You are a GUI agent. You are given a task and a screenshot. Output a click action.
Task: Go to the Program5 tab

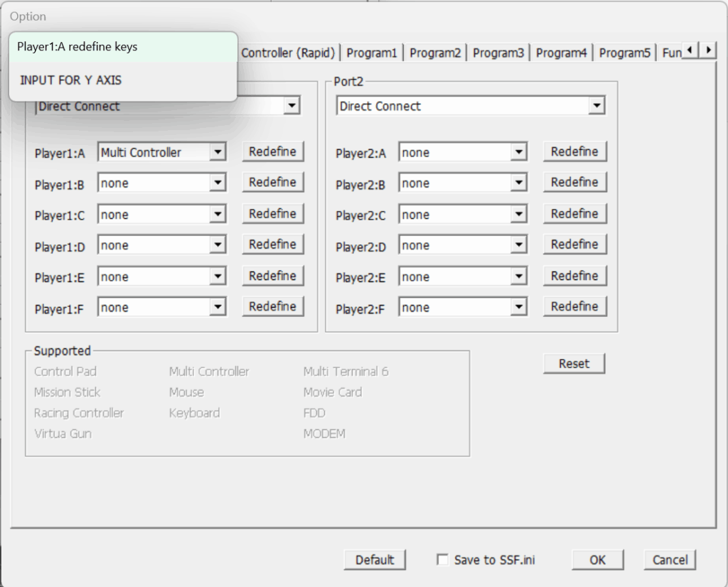625,53
